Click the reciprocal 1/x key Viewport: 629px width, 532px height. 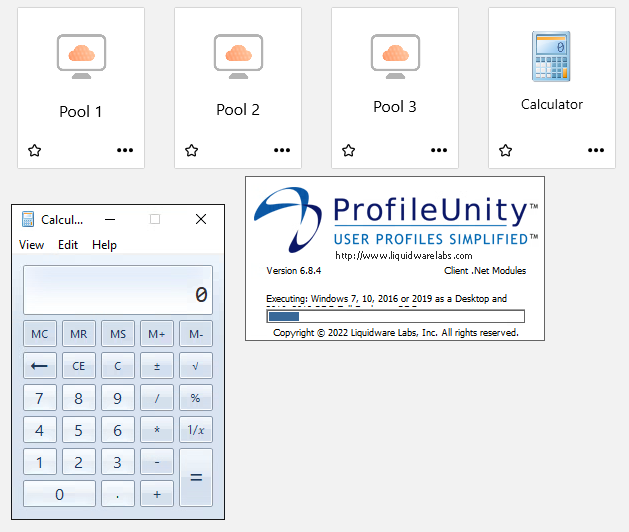196,430
